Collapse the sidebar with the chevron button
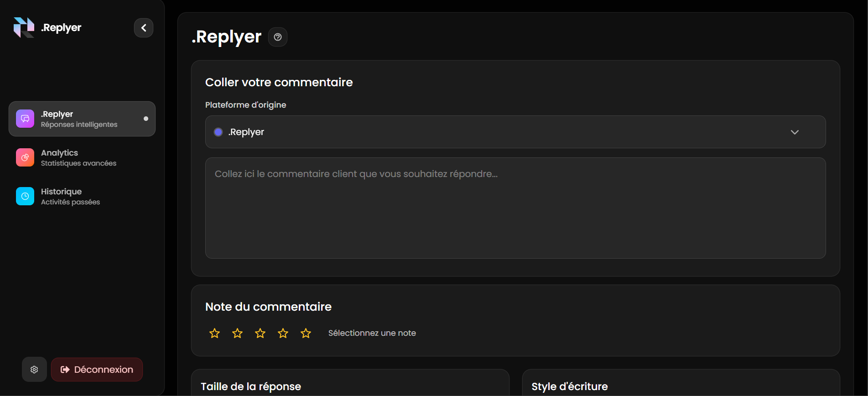This screenshot has width=868, height=396. (144, 28)
